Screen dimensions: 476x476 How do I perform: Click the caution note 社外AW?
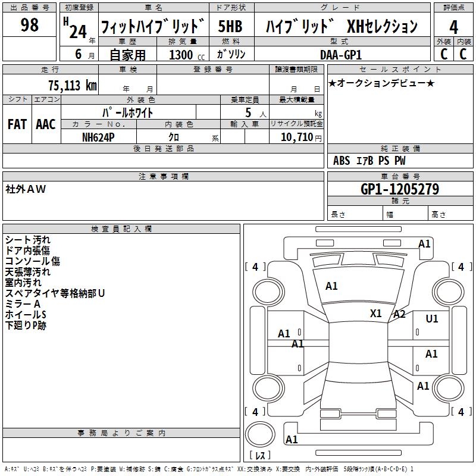point(26,189)
